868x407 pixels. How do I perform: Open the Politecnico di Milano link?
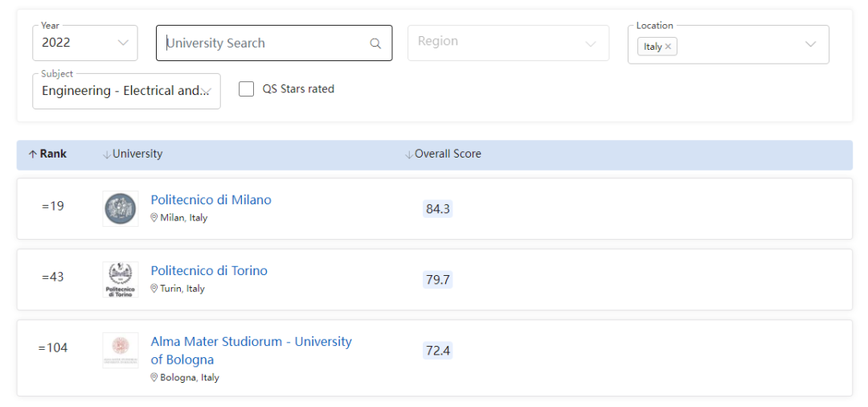(x=211, y=200)
